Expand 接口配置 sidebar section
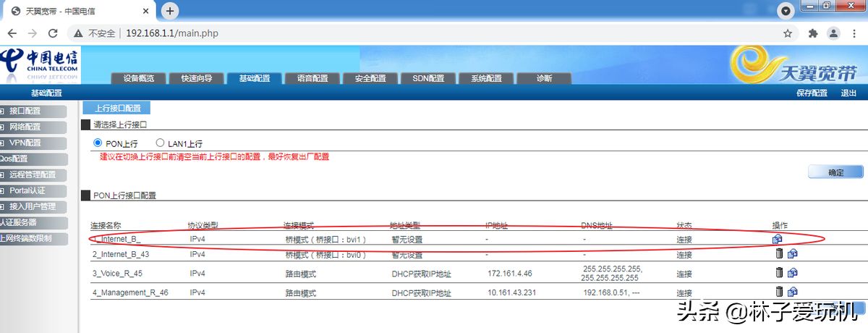868x333 pixels. (25, 111)
